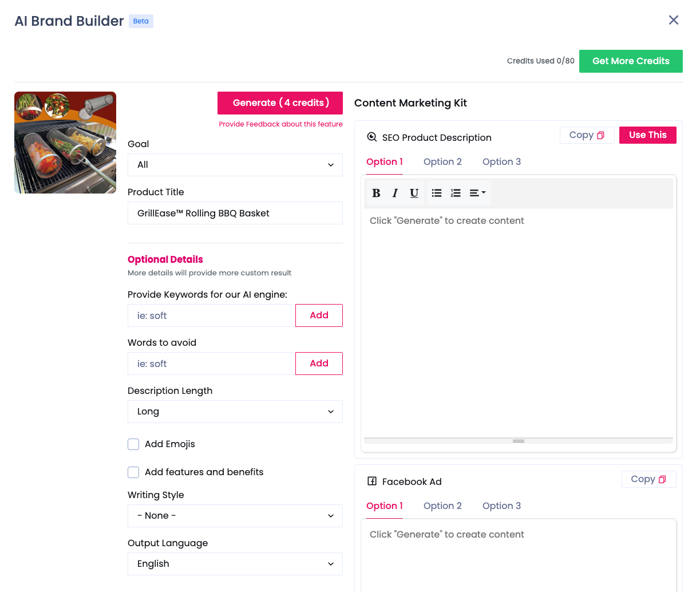Image resolution: width=700 pixels, height=592 pixels.
Task: Insert a bulleted list in the editor
Action: [x=436, y=193]
